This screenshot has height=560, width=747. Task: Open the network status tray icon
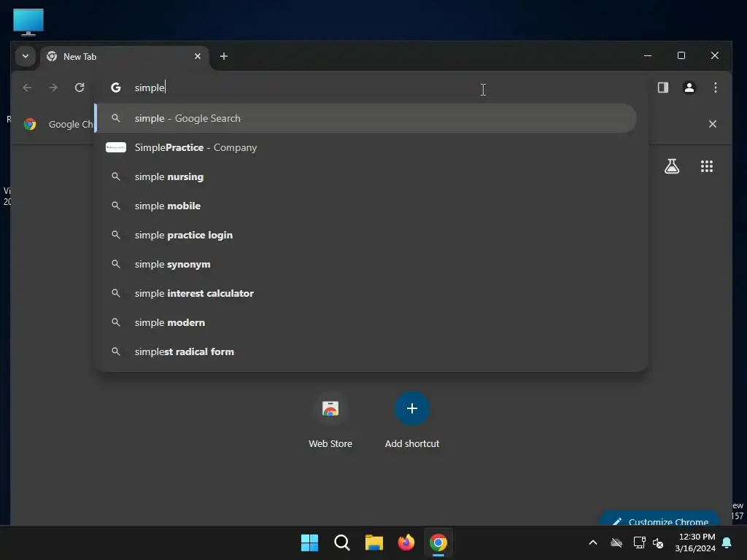click(639, 542)
